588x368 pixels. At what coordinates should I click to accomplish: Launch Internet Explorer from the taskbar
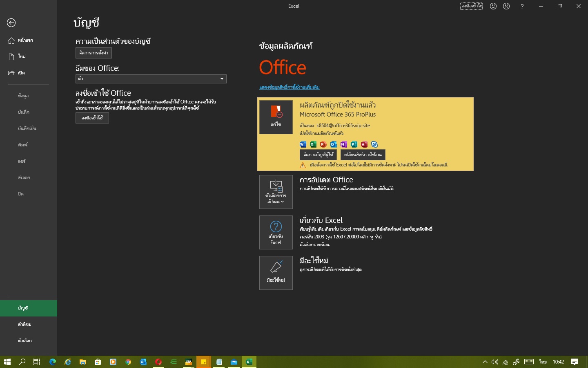pyautogui.click(x=68, y=362)
